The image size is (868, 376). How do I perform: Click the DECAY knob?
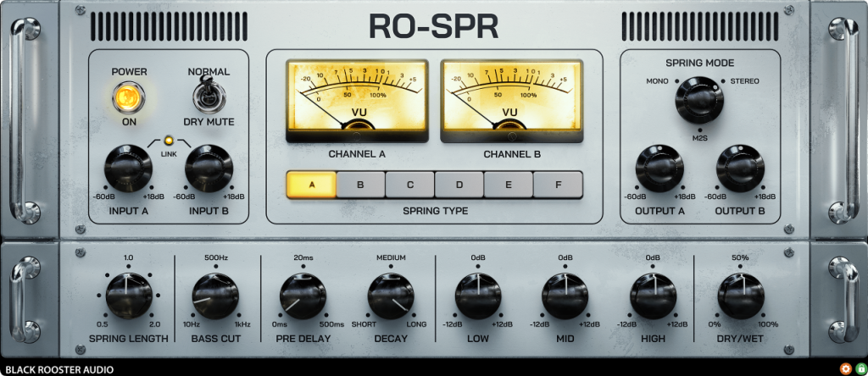(x=391, y=296)
